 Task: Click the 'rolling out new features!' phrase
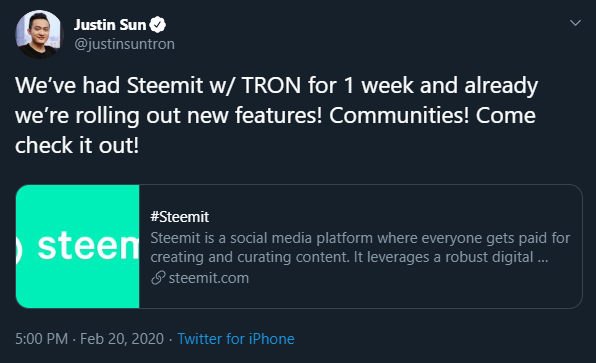coord(198,116)
